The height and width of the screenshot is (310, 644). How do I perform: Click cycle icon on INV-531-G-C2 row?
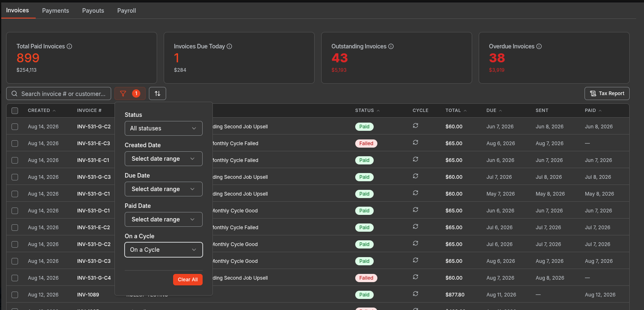coord(416,125)
